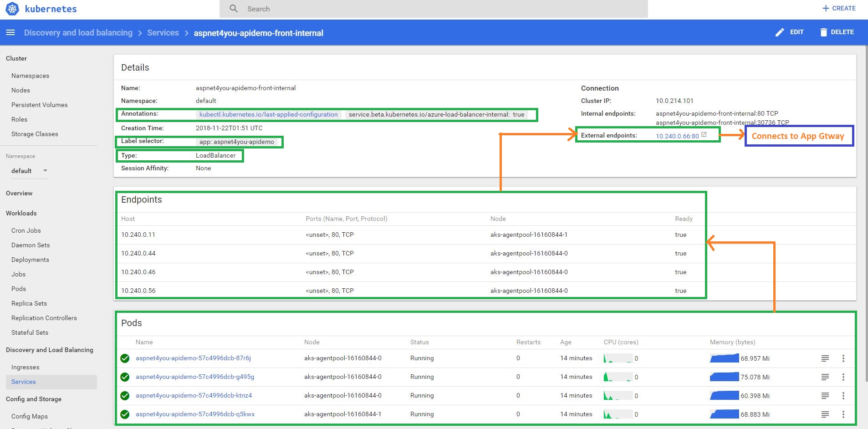
Task: Open Storage Classes in the sidebar
Action: pos(35,134)
